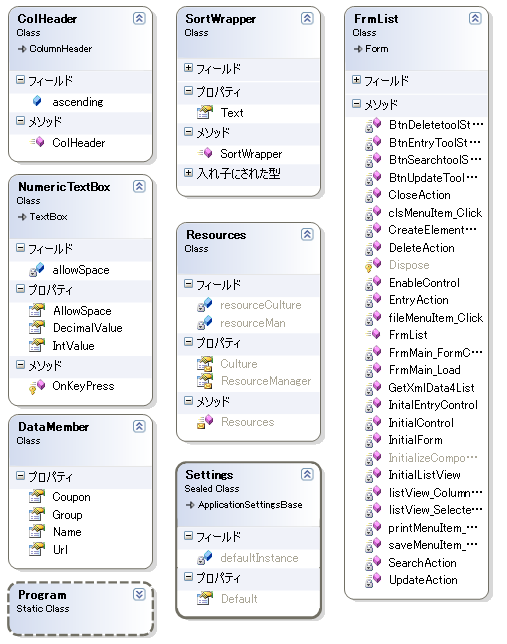507x644 pixels.
Task: Click the Text property icon in SortWrapper
Action: tap(204, 112)
